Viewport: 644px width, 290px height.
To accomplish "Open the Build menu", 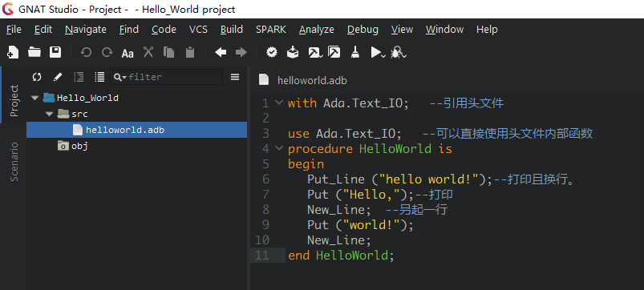I will 232,30.
